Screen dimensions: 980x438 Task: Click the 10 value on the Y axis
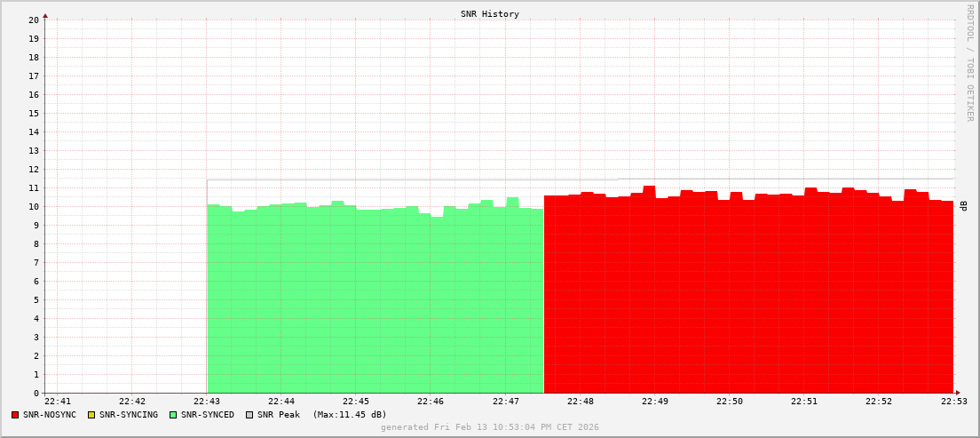pyautogui.click(x=34, y=206)
